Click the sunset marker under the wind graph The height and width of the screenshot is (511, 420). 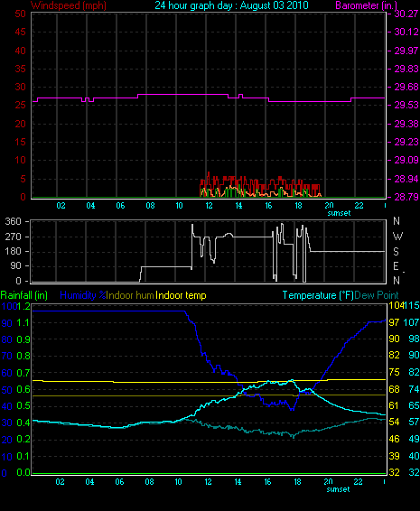pyautogui.click(x=339, y=213)
